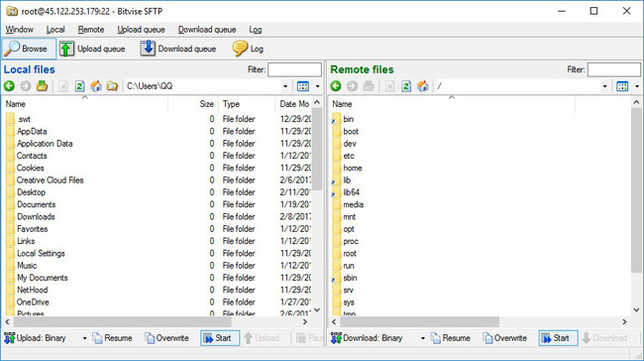The height and width of the screenshot is (361, 644).
Task: Go up one folder in Local files
Action: pyautogui.click(x=42, y=86)
